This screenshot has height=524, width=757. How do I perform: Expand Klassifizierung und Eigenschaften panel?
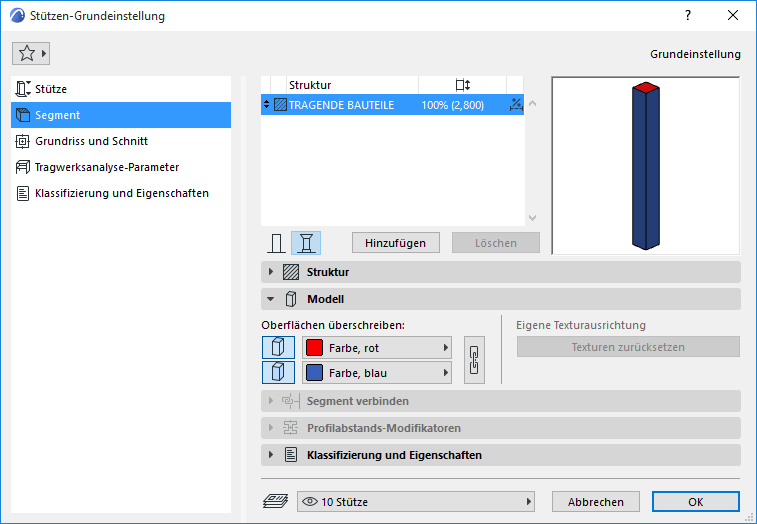[x=271, y=455]
